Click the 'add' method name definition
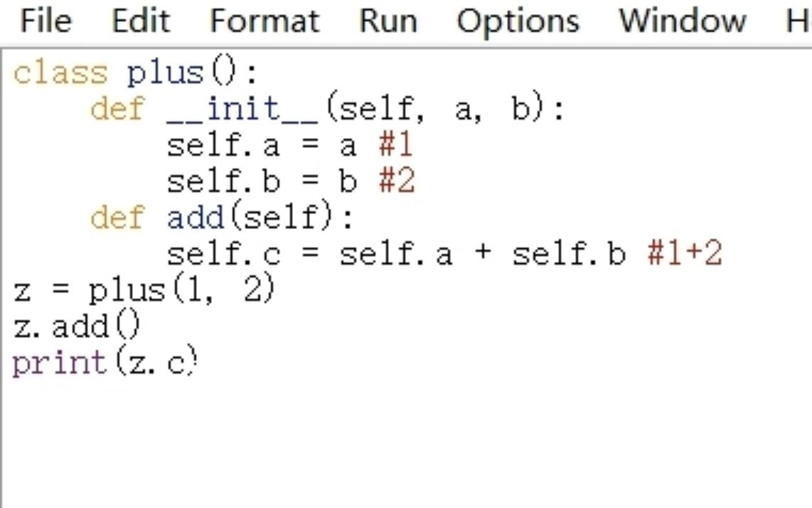 (x=196, y=217)
